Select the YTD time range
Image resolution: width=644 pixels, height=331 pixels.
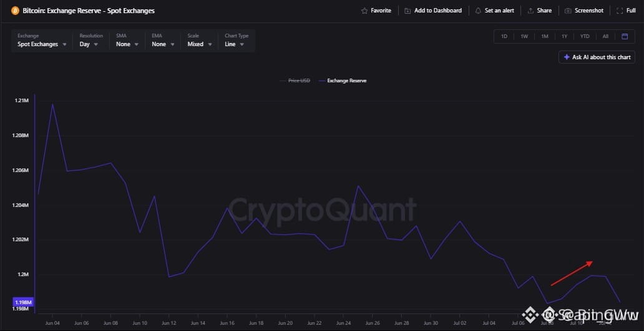(x=585, y=36)
